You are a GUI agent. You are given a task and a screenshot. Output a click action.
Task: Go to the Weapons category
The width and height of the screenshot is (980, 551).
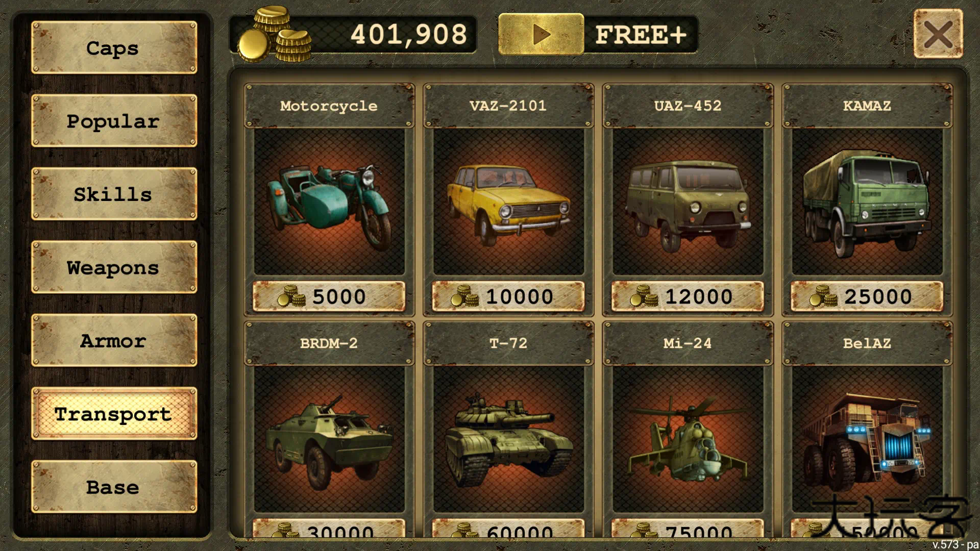[114, 267]
